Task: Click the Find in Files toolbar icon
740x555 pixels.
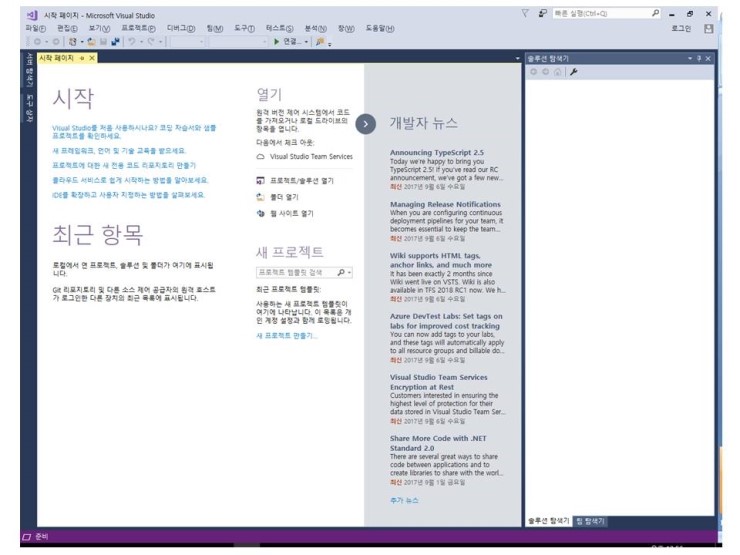Action: [x=320, y=42]
